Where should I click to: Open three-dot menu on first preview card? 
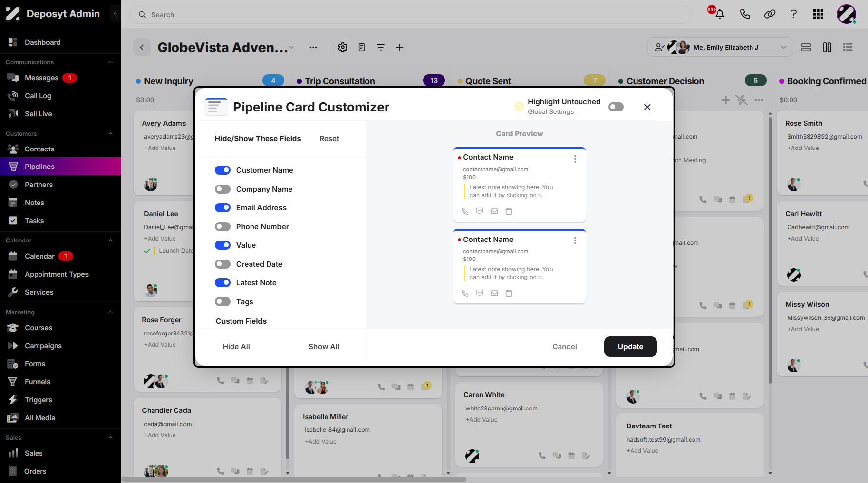[x=575, y=159]
